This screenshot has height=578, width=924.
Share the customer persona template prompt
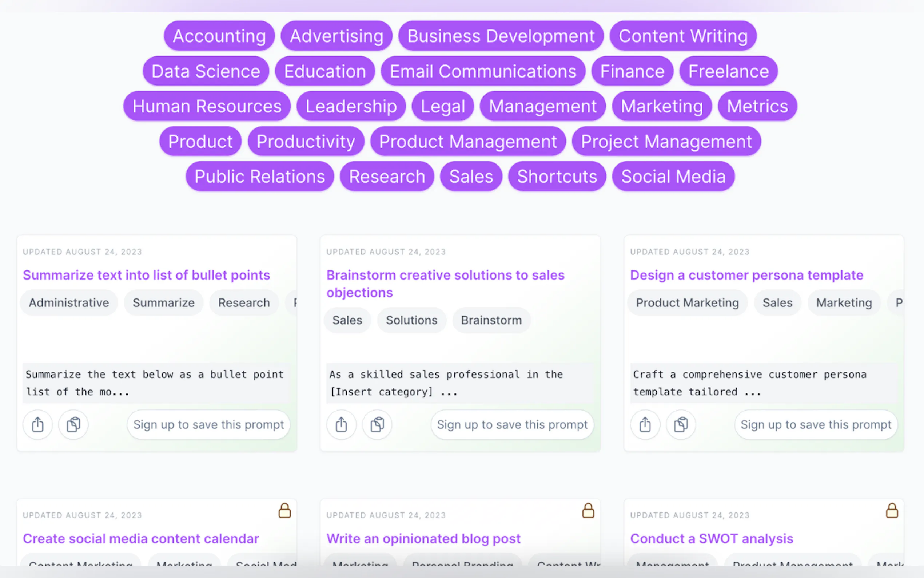(644, 424)
